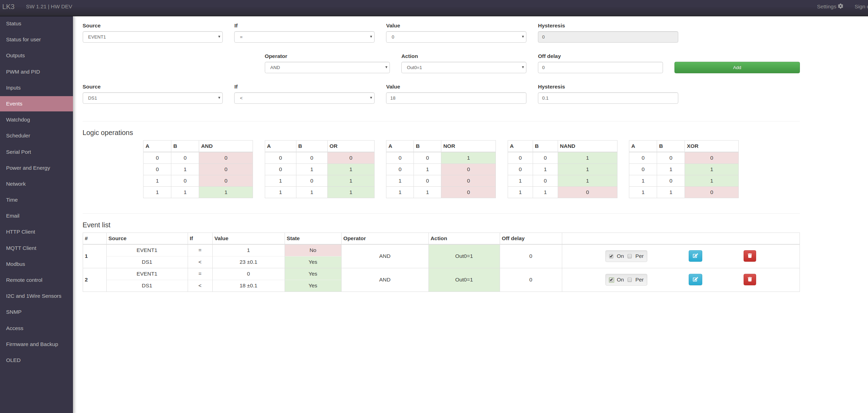
Task: Expand the Operator dropdown showing AND
Action: (327, 68)
